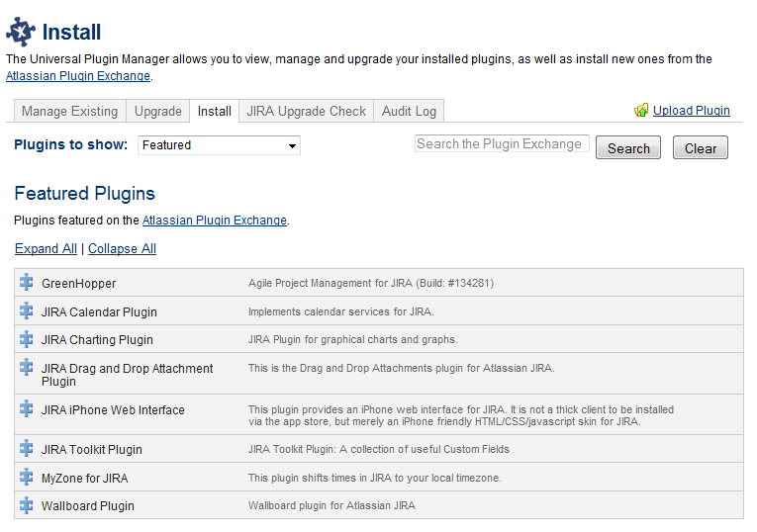This screenshot has width=757, height=532.
Task: Click 'Agile Project Management for JIRA' description
Action: tap(371, 283)
